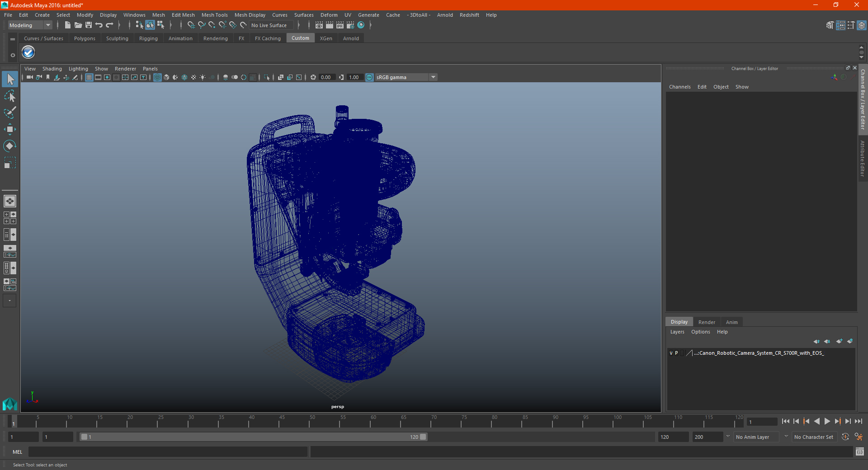Toggle the color management ON button

click(x=369, y=77)
